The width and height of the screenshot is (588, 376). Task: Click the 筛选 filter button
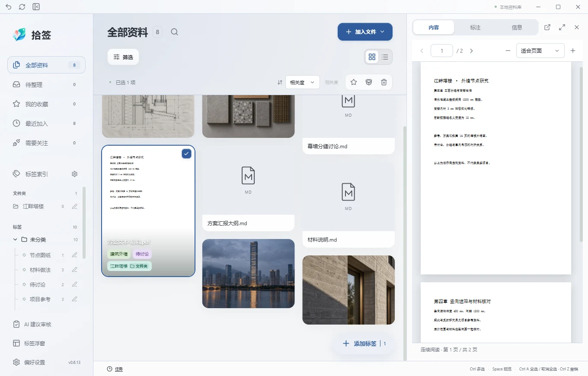pos(123,57)
